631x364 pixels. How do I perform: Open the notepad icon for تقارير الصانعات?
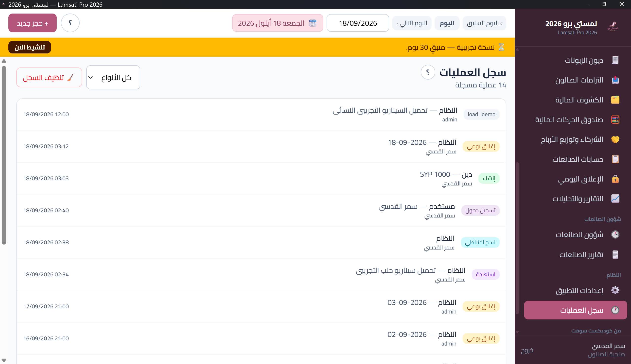(615, 254)
